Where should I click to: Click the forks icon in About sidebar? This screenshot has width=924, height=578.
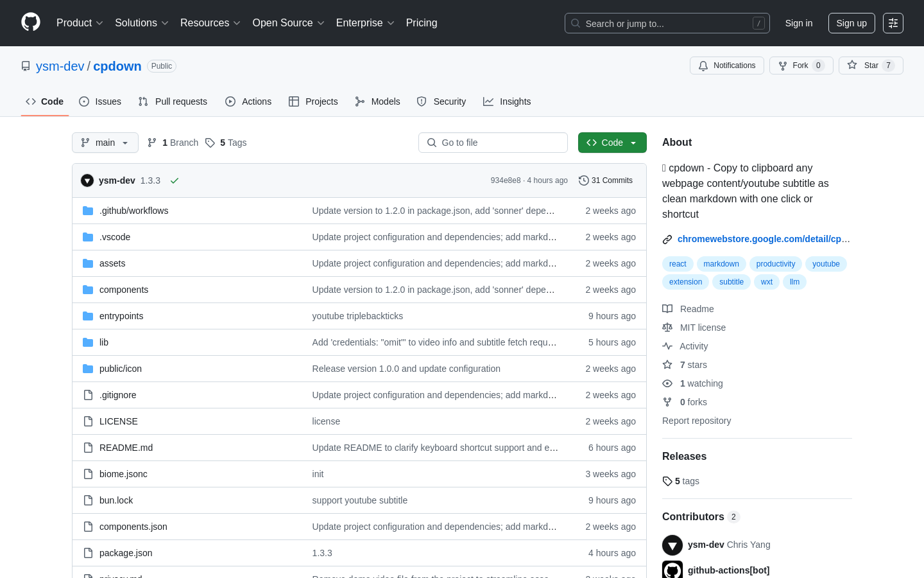667,402
